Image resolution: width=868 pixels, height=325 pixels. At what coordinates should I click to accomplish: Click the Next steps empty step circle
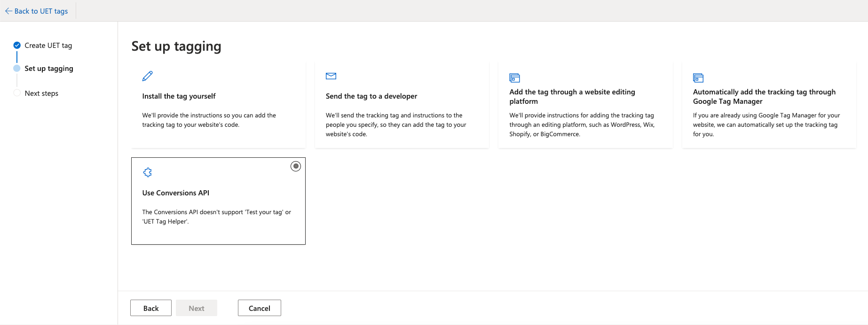pos(17,93)
